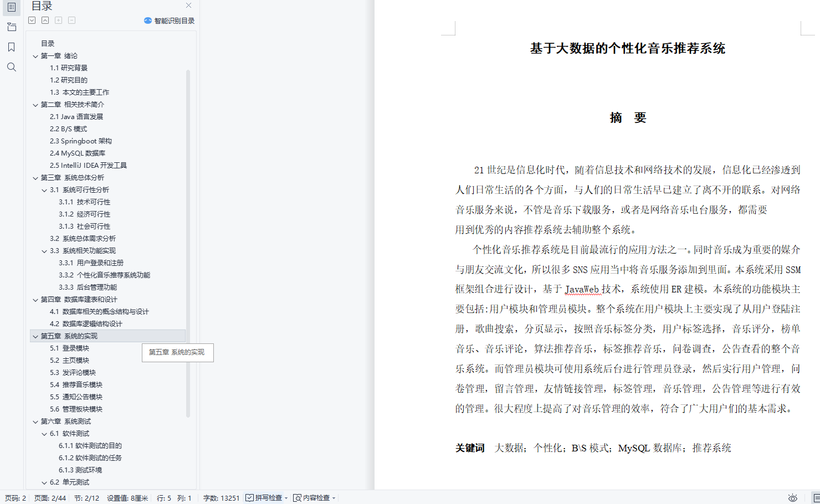Screen dimensions: 820x504
Task: Click the document title 基于大数据的个性化音乐推荐系统
Action: coord(628,48)
